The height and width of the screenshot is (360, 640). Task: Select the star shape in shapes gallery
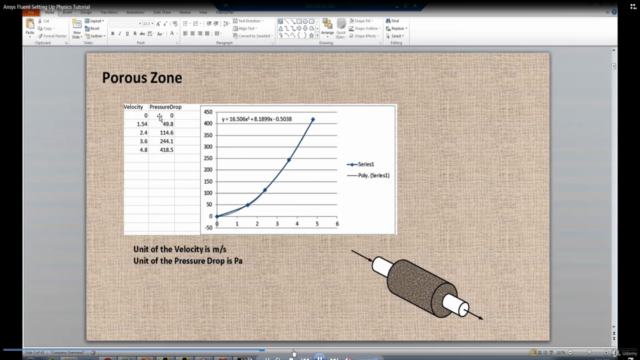pyautogui.click(x=311, y=36)
